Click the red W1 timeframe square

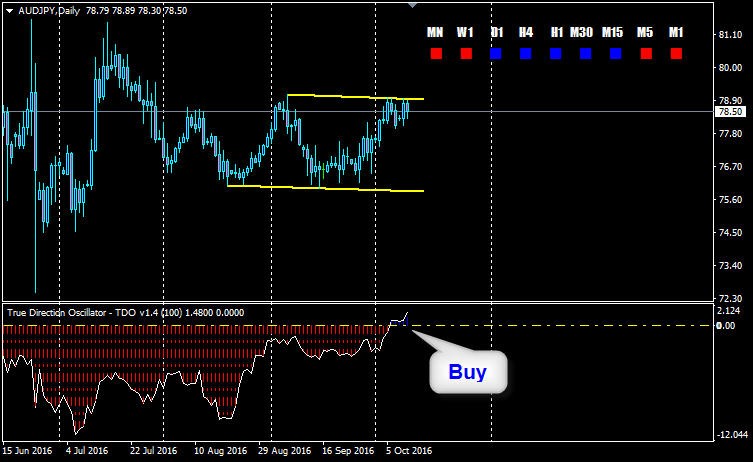pos(466,53)
